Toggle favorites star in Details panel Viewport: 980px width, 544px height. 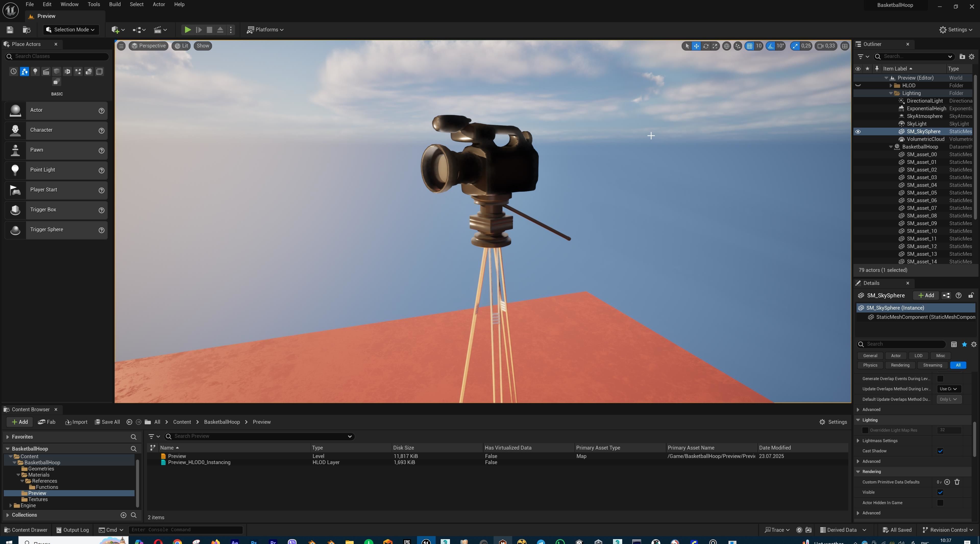pos(964,344)
